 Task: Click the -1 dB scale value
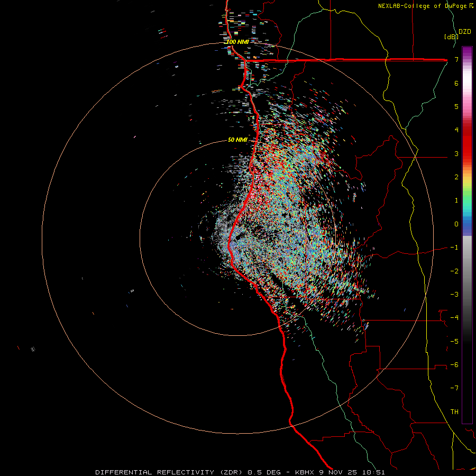click(x=454, y=248)
